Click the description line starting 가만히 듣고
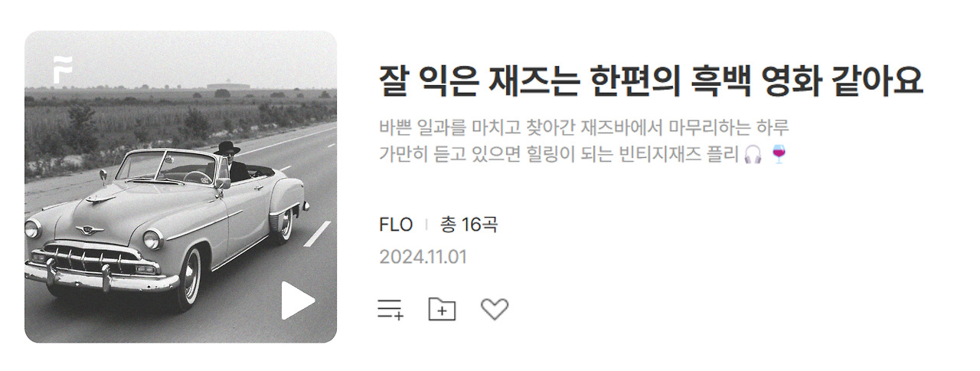This screenshot has width=980, height=371. (x=583, y=155)
